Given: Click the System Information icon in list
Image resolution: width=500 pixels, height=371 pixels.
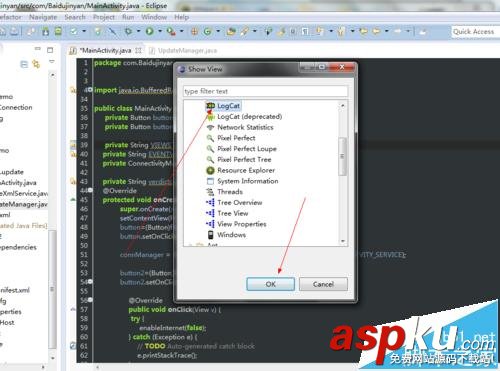Looking at the screenshot, I should pos(210,181).
